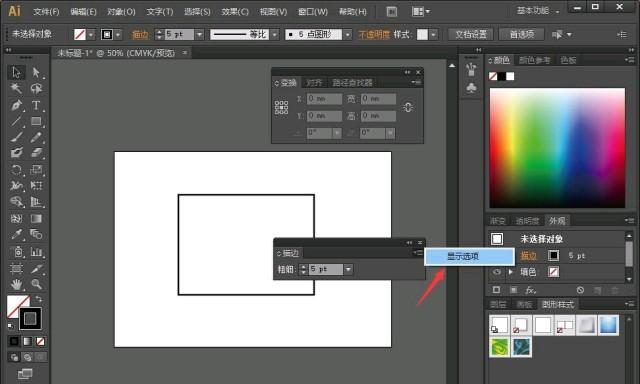Select the Line Segment tool

click(x=16, y=121)
